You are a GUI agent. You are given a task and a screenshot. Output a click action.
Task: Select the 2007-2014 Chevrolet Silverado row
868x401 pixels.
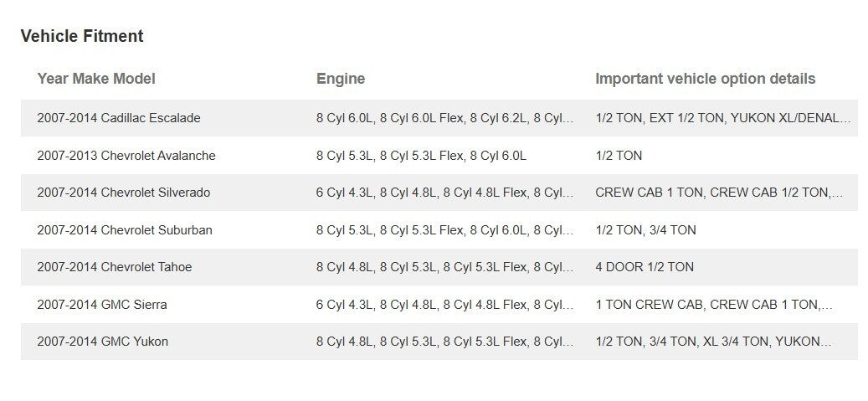(124, 193)
